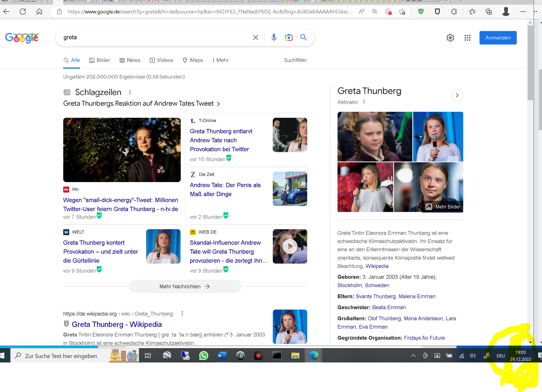Screen dimensions: 542x392
Task: Start voice search with the microphone icon
Action: point(274,37)
